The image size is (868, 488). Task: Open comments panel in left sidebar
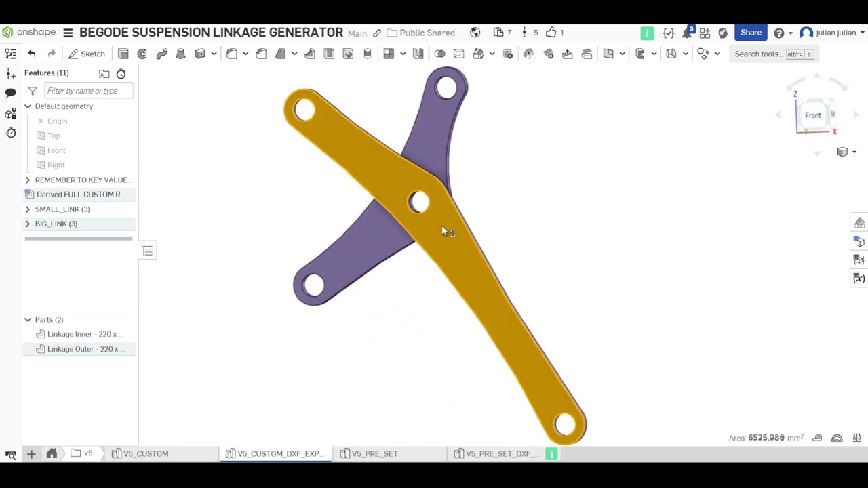tap(11, 93)
